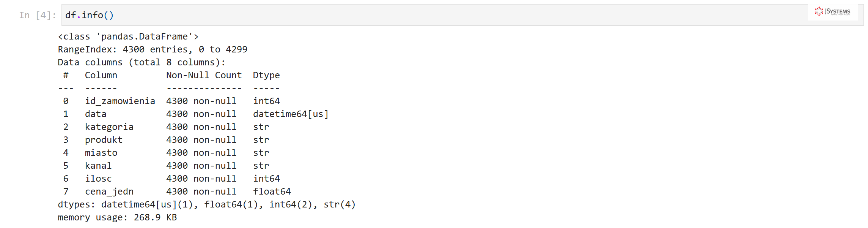
Task: Click the RangeIndex 4300 entries line
Action: (x=153, y=49)
